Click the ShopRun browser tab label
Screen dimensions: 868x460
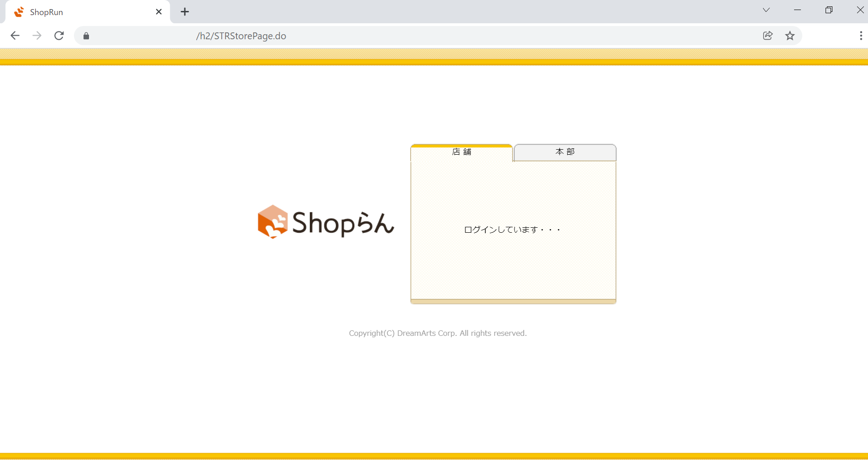pos(46,12)
